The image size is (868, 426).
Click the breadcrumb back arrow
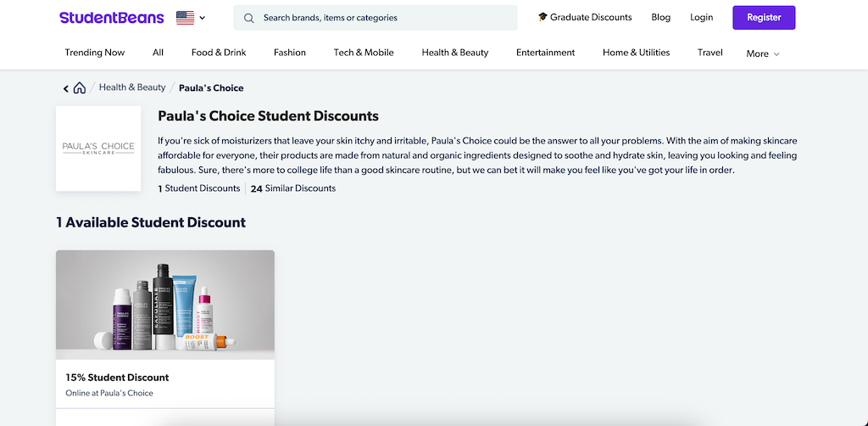(x=65, y=88)
